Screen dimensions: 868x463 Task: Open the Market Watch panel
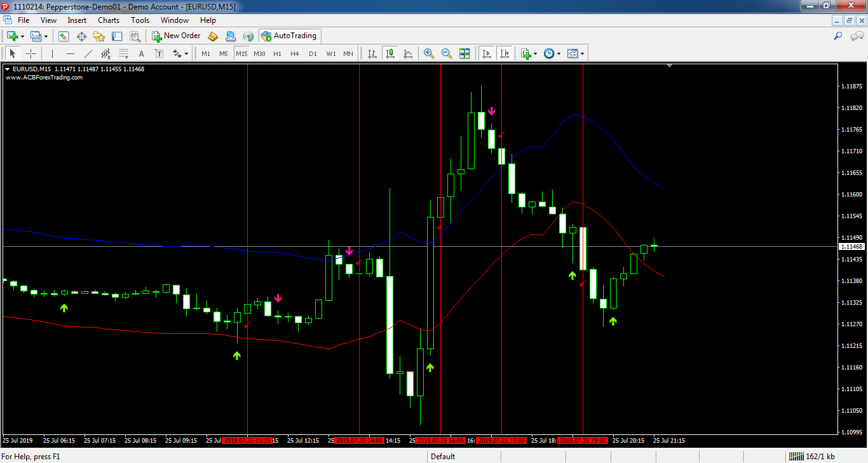[64, 36]
